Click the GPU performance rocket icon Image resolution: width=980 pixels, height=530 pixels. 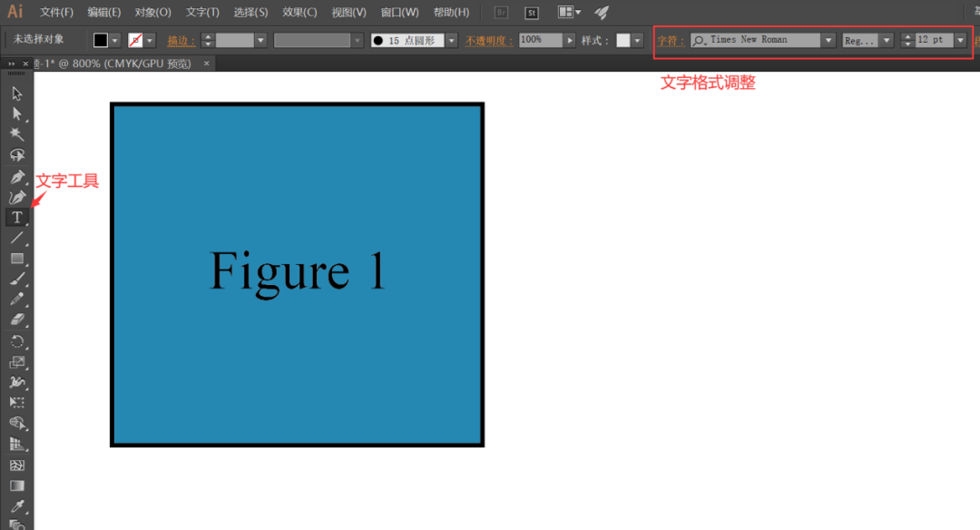(602, 13)
